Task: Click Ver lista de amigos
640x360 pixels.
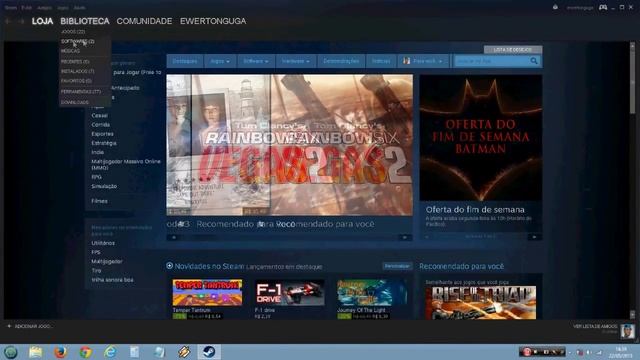Action: pyautogui.click(x=595, y=327)
